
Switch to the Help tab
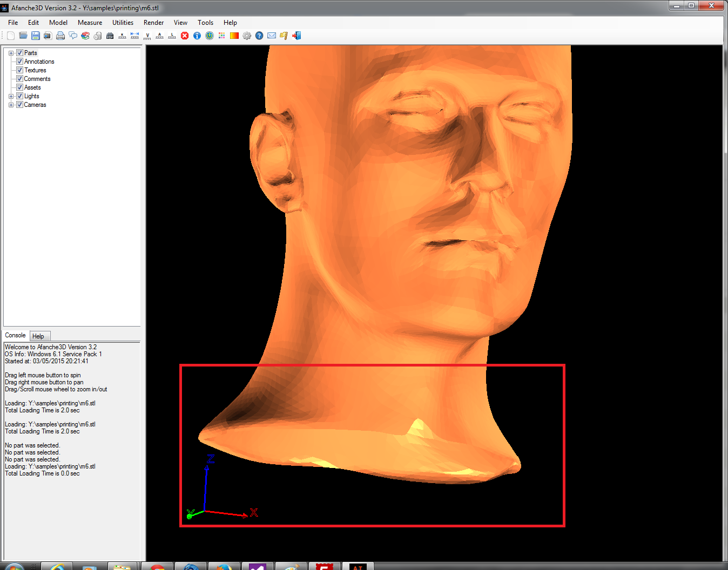(x=38, y=336)
